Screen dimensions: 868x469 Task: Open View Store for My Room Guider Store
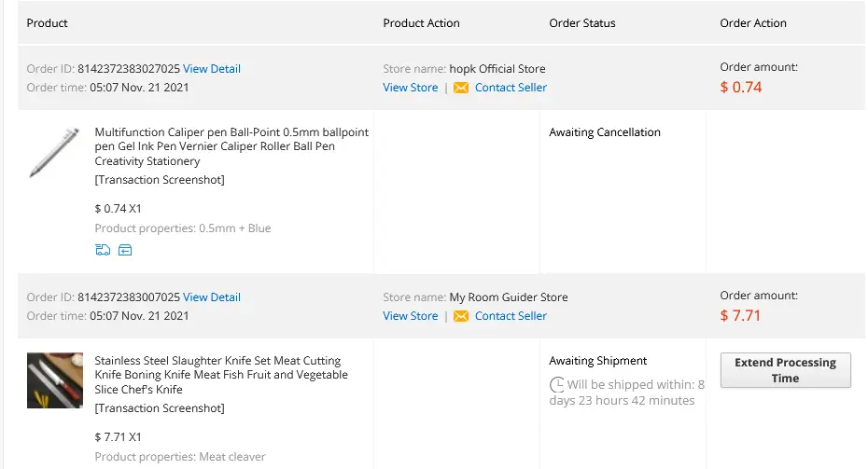click(410, 316)
